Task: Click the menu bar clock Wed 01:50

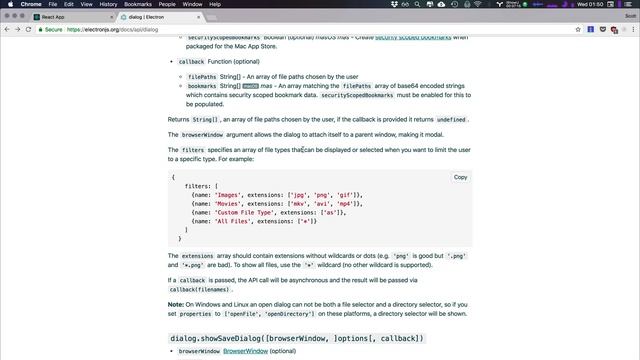Action: click(590, 4)
